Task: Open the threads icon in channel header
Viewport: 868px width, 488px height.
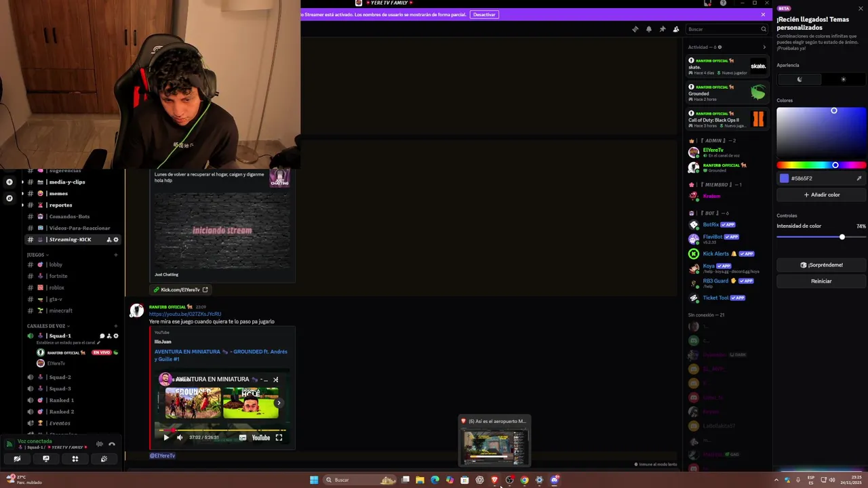Action: [x=635, y=29]
